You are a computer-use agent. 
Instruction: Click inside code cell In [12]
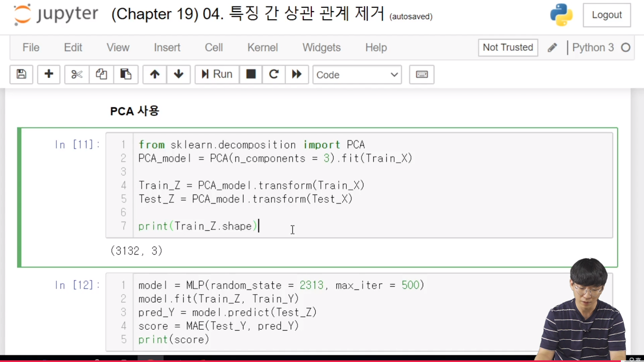click(x=335, y=312)
